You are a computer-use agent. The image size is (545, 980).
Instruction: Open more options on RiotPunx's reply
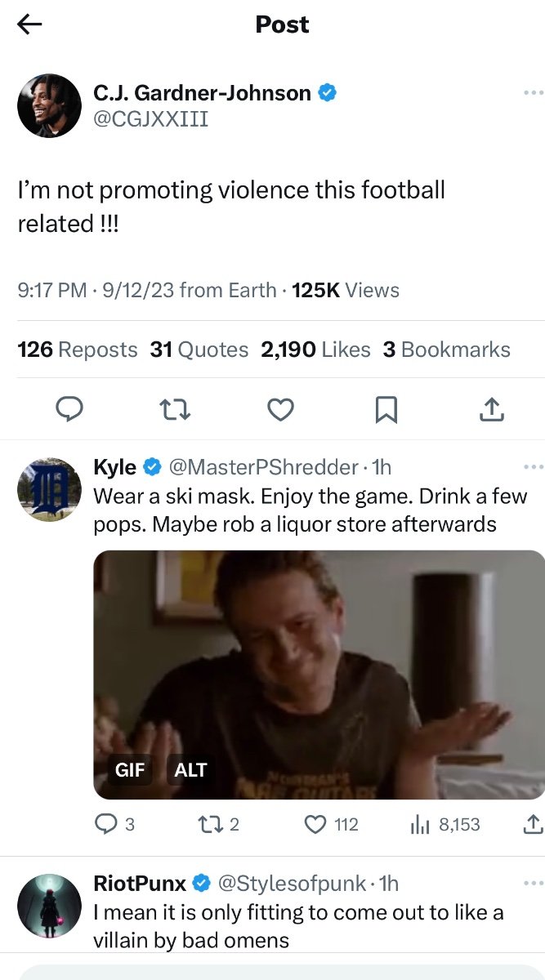533,884
